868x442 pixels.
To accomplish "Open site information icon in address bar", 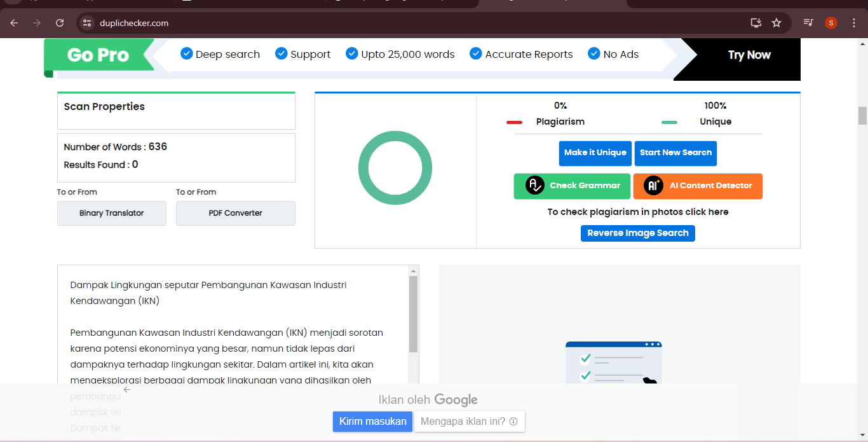I will (x=88, y=23).
